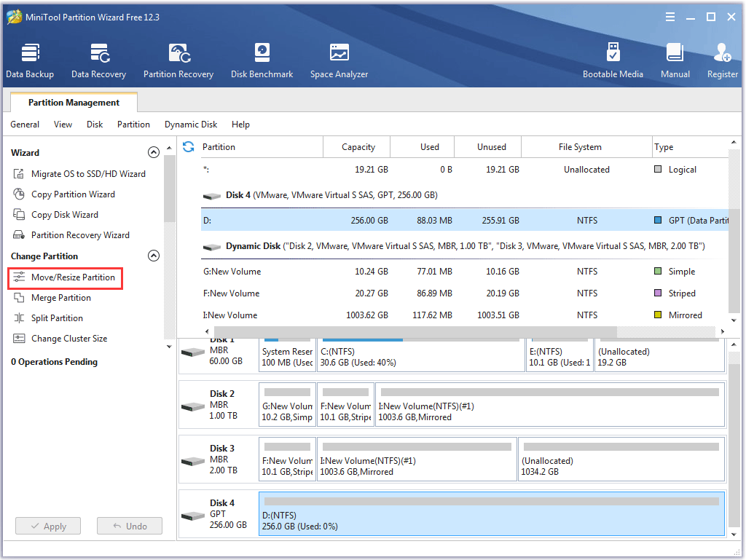Viewport: 746px width, 560px height.
Task: Refresh the partition list
Action: point(189,147)
